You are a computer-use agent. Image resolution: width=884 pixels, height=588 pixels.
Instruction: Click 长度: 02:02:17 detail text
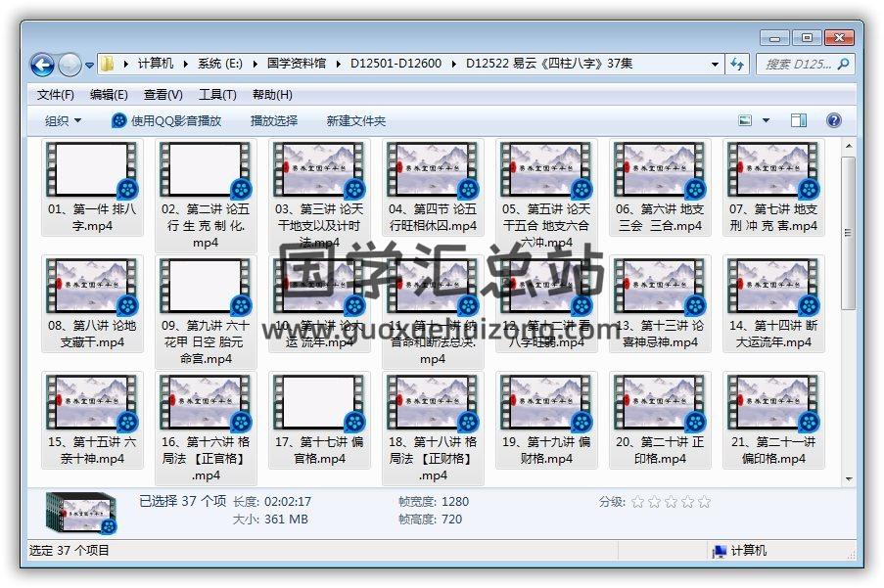(x=272, y=501)
